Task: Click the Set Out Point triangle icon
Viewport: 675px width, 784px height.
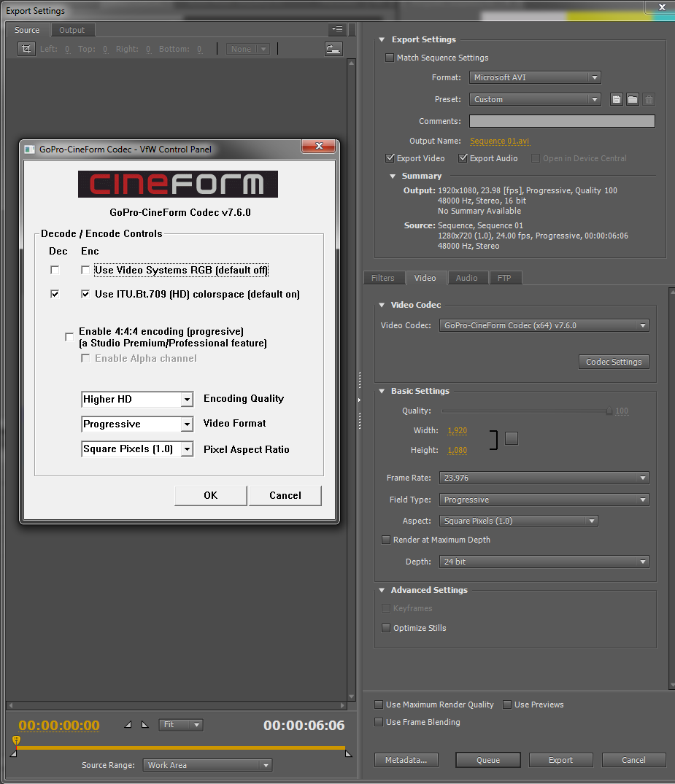Action: [144, 725]
